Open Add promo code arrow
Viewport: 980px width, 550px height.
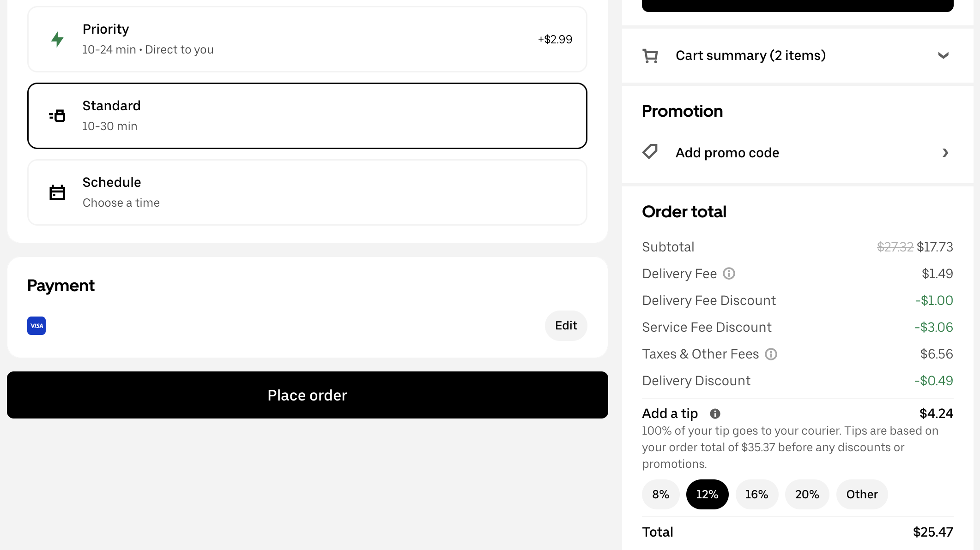945,153
